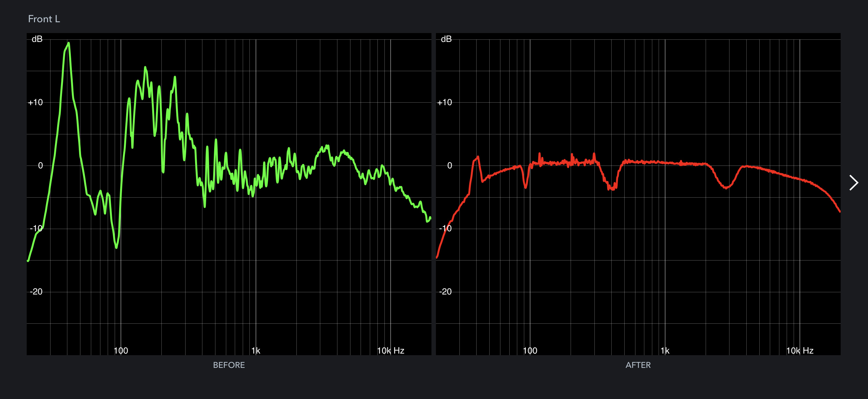Select the BEFORE caption below left graph
The image size is (868, 399).
229,365
